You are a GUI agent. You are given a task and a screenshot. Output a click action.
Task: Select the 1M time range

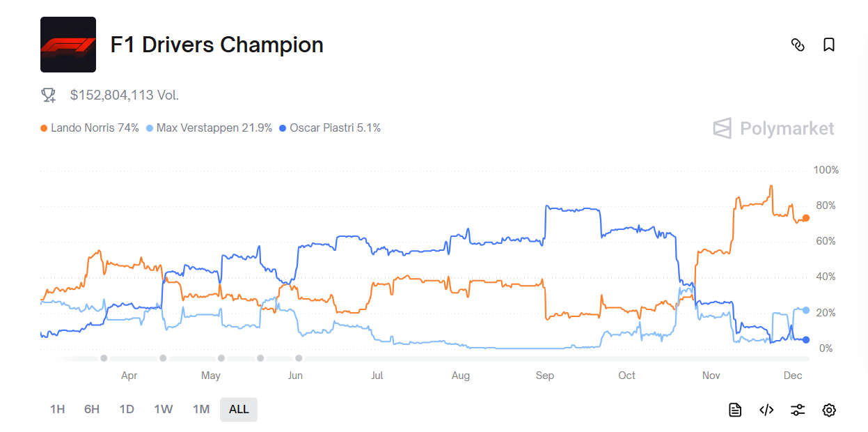tap(201, 410)
